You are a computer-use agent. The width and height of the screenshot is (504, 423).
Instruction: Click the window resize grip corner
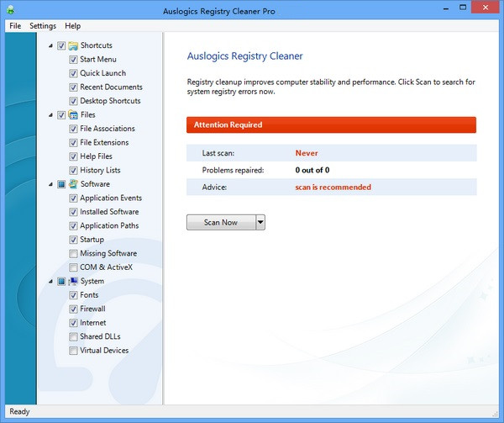(x=495, y=414)
